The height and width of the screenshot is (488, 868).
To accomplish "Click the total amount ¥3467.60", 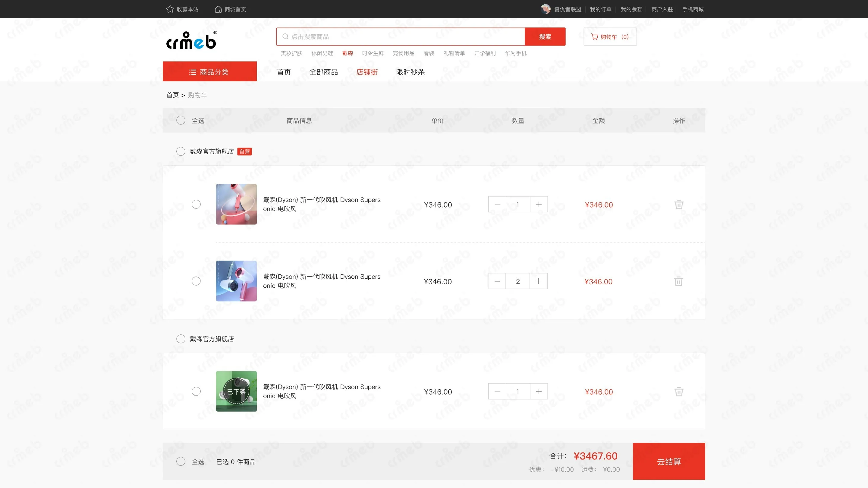I will tap(596, 456).
